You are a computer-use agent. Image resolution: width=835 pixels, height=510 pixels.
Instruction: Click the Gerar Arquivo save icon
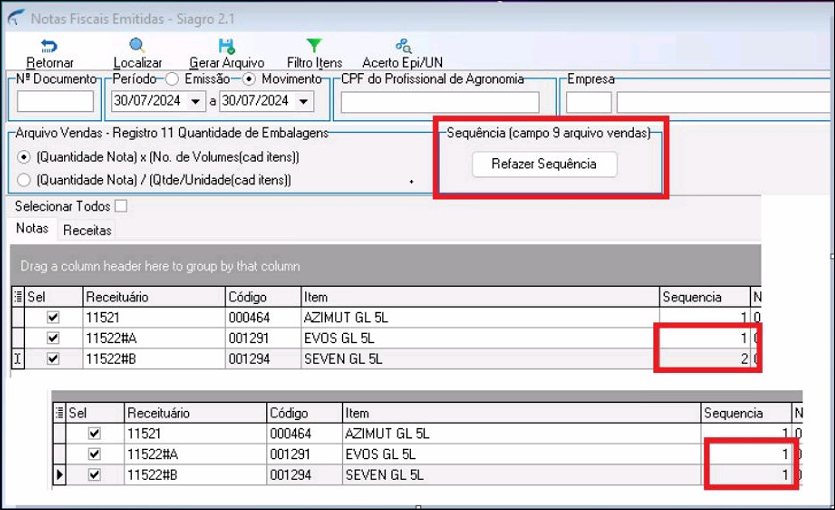226,46
